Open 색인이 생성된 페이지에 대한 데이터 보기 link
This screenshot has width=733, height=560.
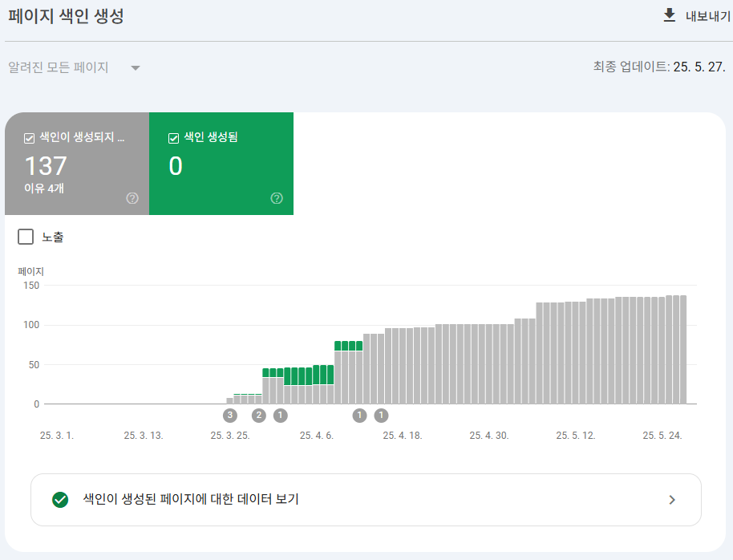[x=366, y=500]
